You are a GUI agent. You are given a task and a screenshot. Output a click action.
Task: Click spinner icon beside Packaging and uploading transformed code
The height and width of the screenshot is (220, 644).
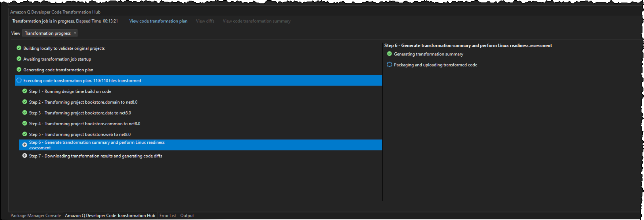389,64
